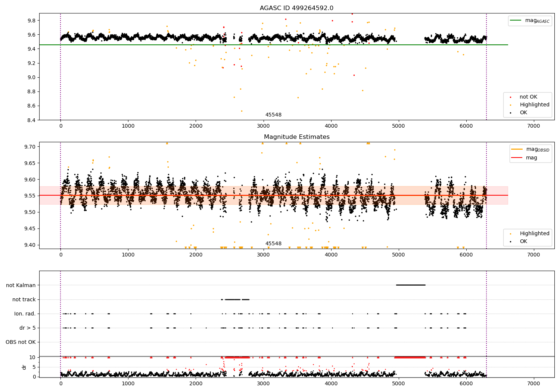Viewport: 560px width, 392px height.
Task: Click the 'OBS not OK' row label
Action: pyautogui.click(x=21, y=342)
